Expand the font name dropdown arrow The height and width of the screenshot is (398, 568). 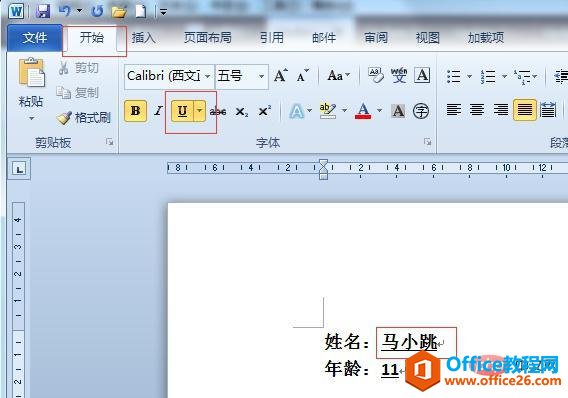208,76
